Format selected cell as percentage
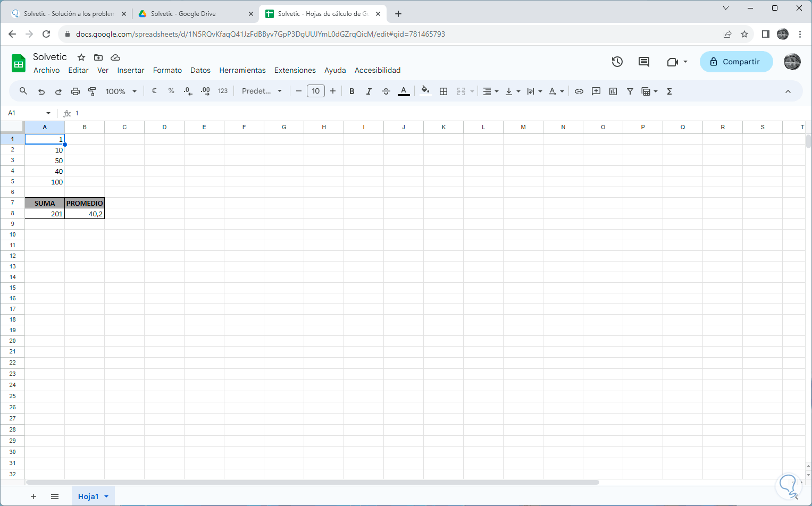The image size is (812, 506). pyautogui.click(x=171, y=91)
